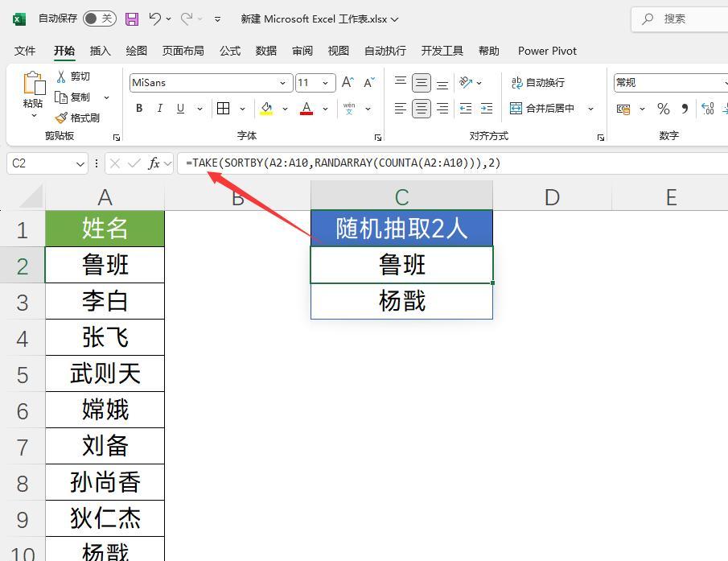Toggle Bold formatting
Viewport: 728px width, 561px height.
point(139,108)
